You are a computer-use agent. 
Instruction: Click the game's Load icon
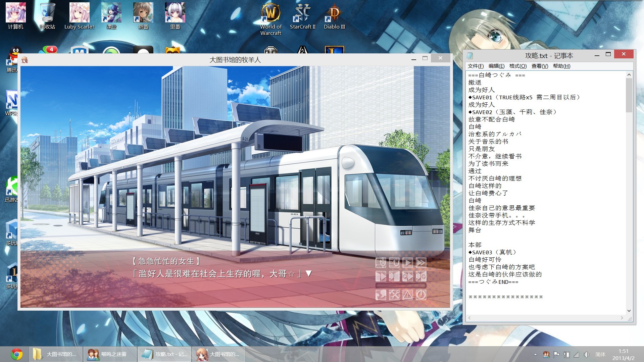tap(394, 276)
